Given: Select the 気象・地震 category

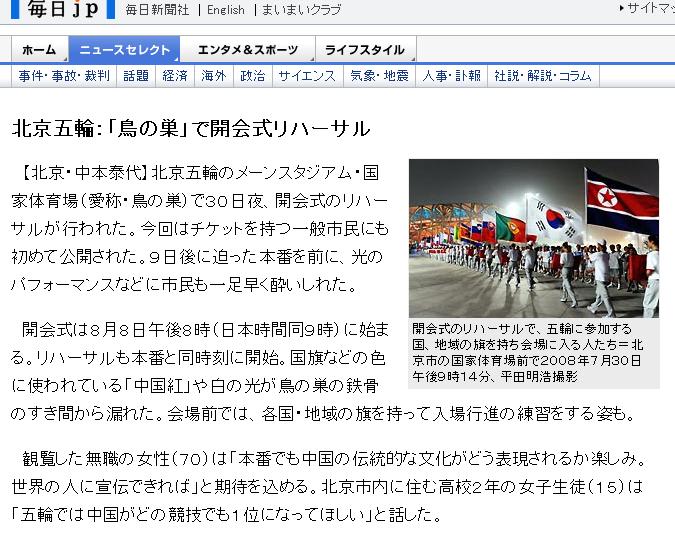Looking at the screenshot, I should coord(379,76).
